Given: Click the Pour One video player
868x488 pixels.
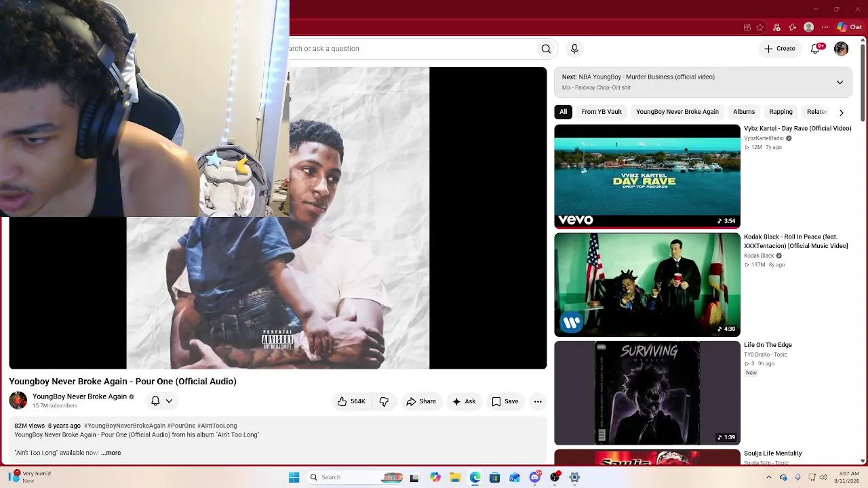Looking at the screenshot, I should point(278,218).
